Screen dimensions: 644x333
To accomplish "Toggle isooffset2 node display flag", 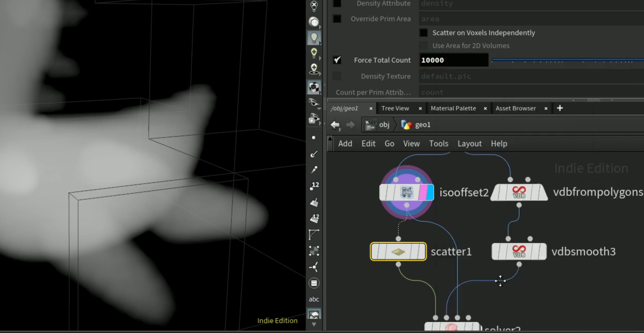I will 430,192.
